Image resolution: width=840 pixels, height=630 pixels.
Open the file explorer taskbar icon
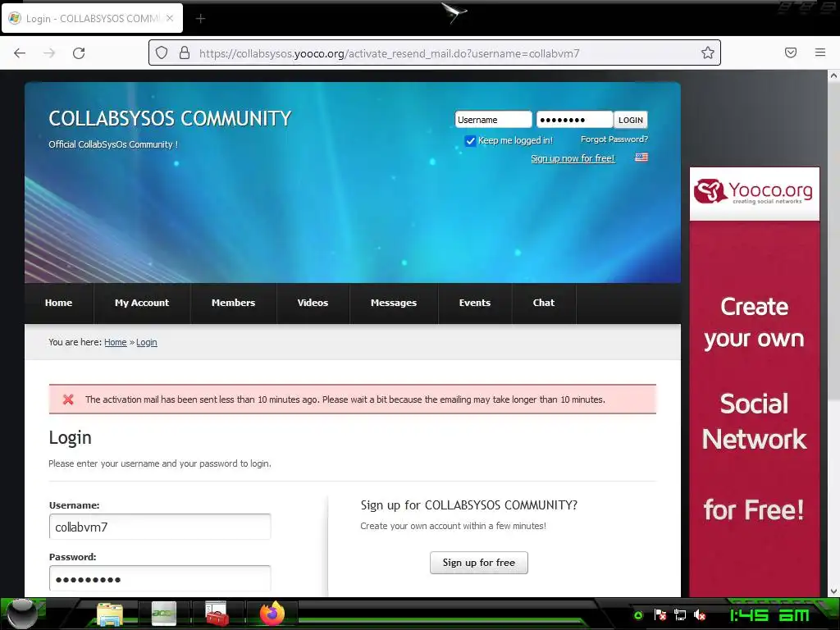110,614
